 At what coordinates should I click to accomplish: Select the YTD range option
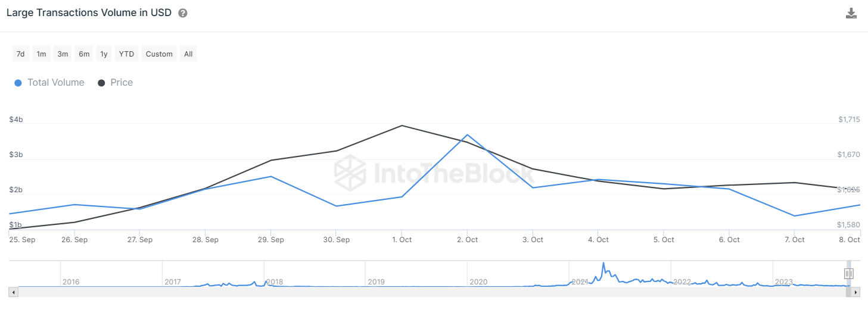[126, 54]
